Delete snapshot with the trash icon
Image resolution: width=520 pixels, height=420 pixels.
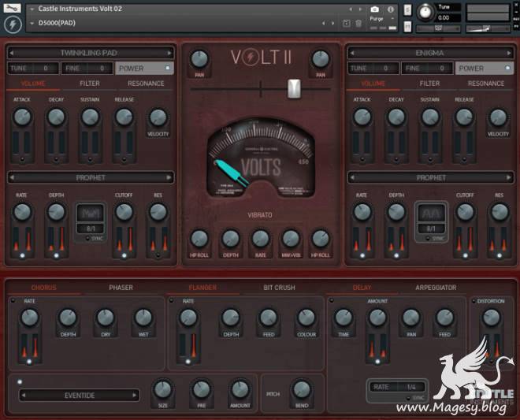pyautogui.click(x=358, y=23)
